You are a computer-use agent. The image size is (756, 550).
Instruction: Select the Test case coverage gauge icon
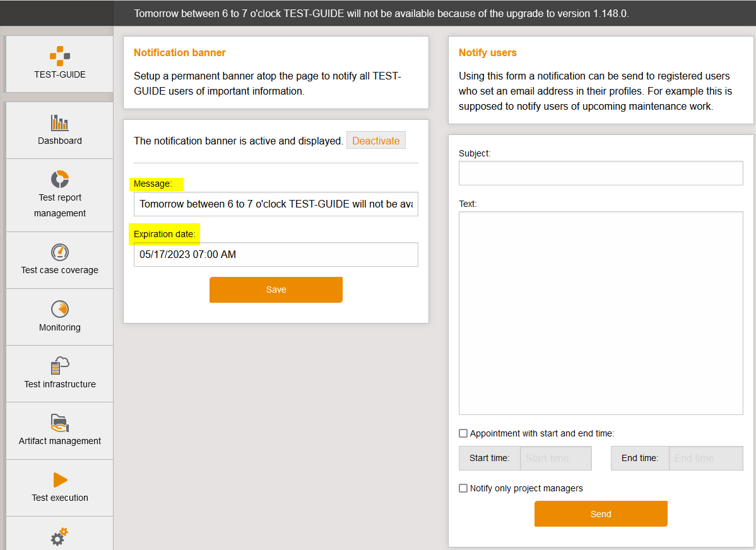pos(60,252)
